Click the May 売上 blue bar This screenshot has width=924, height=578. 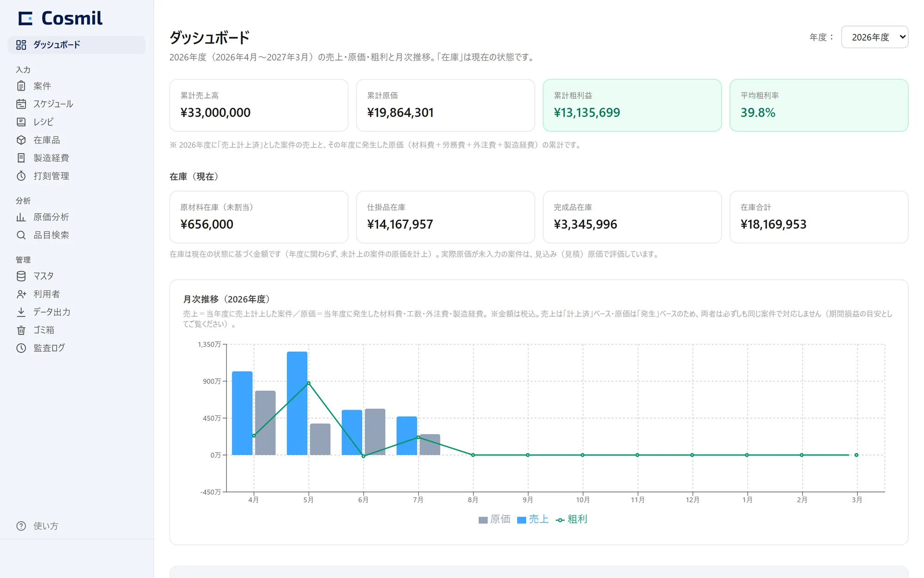tap(297, 403)
